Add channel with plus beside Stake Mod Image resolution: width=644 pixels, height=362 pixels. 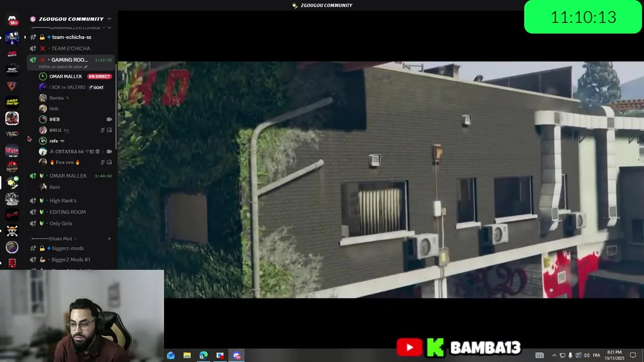[109, 239]
